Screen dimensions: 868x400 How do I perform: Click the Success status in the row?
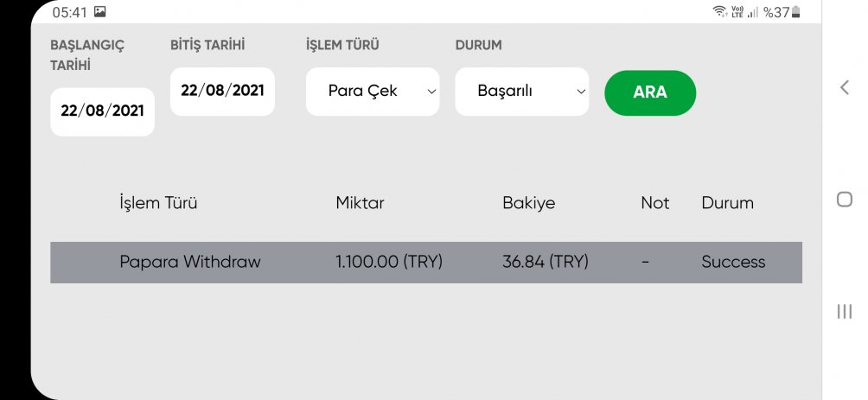pos(733,262)
